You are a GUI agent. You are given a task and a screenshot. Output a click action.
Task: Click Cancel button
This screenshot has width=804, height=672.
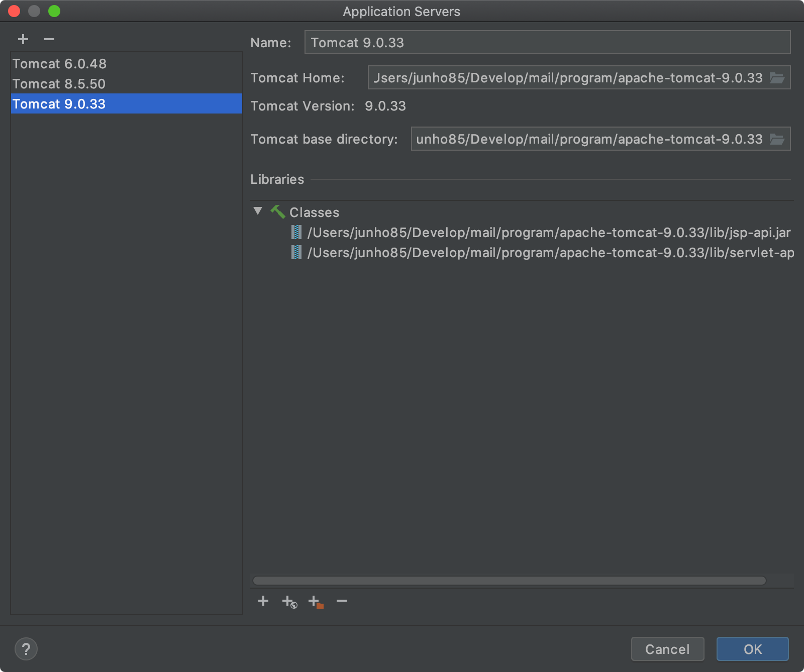click(x=667, y=649)
